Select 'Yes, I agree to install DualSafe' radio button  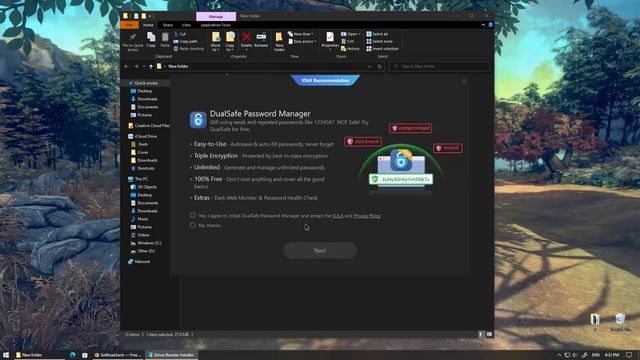[193, 215]
